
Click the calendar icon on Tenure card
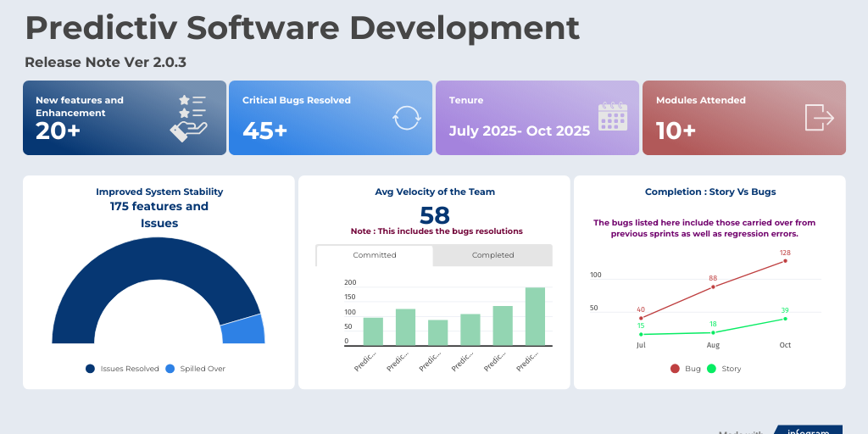click(x=613, y=116)
